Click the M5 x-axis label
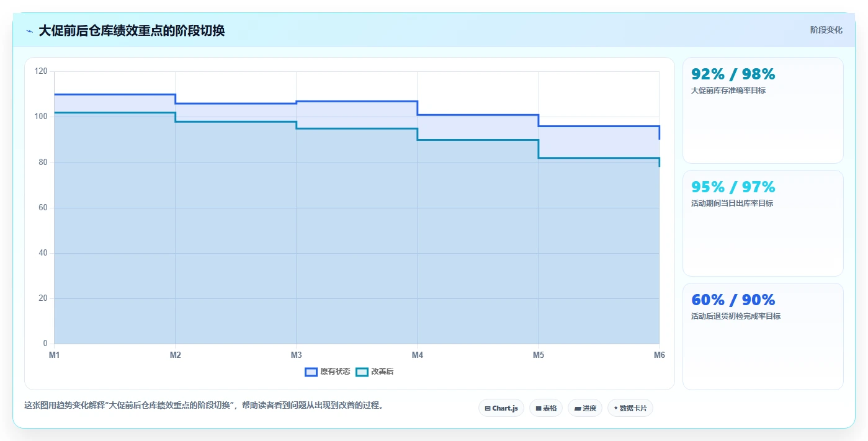Screen dimensions: 868x441 click(538, 355)
